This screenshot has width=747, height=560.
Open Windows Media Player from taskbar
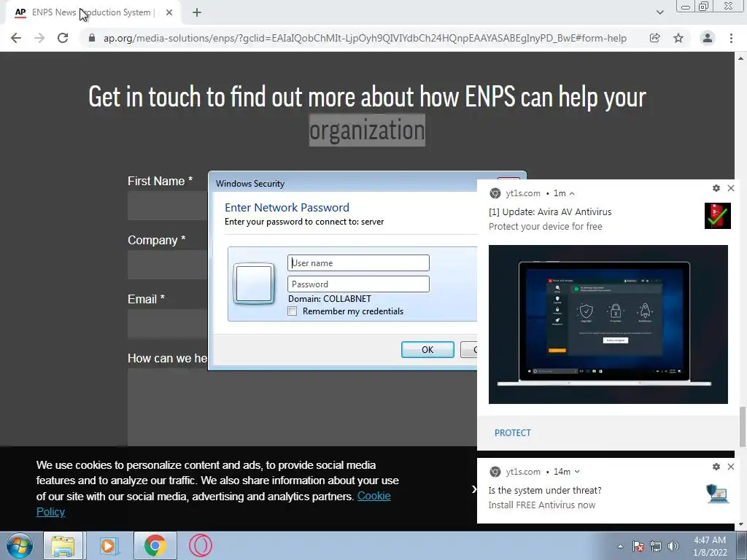tap(108, 545)
